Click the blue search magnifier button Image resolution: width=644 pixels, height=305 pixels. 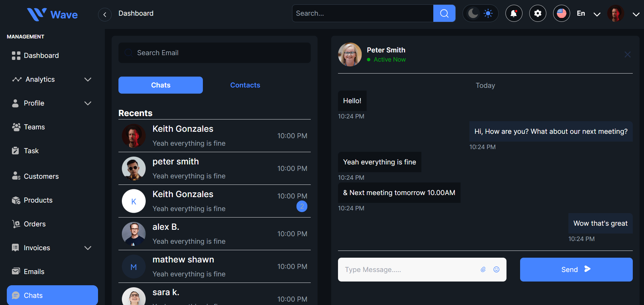point(444,13)
